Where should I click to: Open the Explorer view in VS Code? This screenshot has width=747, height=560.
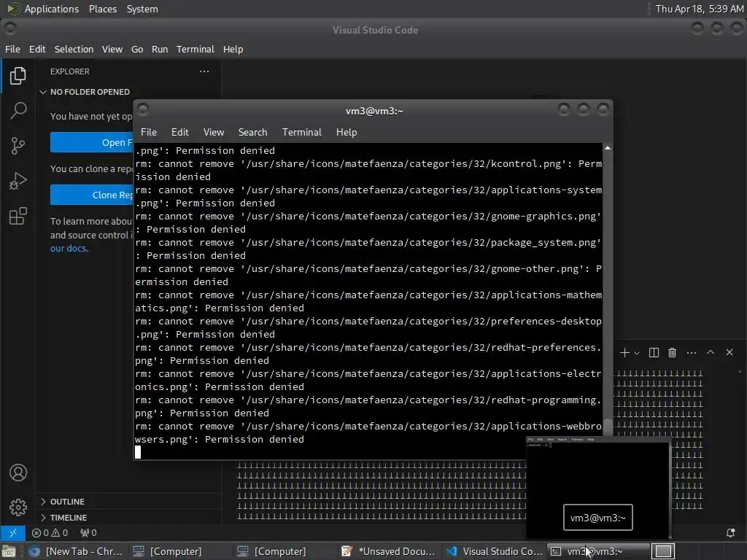point(18,76)
